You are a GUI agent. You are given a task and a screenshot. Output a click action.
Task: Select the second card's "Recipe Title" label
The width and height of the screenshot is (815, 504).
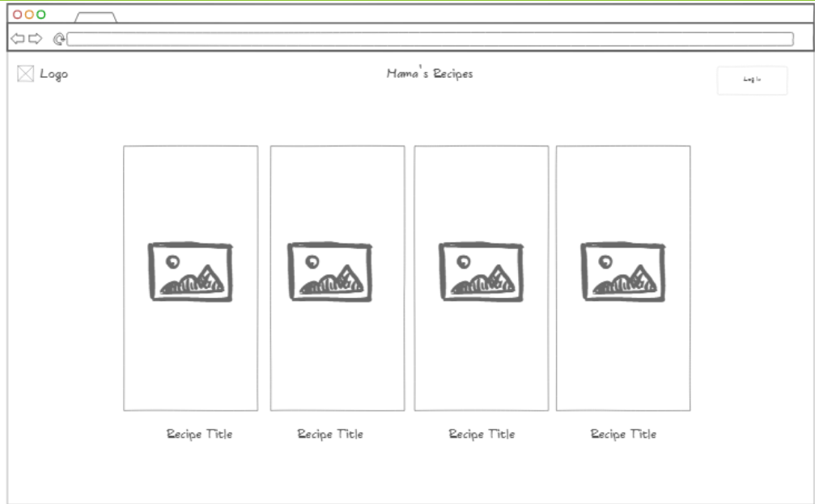[x=330, y=434]
